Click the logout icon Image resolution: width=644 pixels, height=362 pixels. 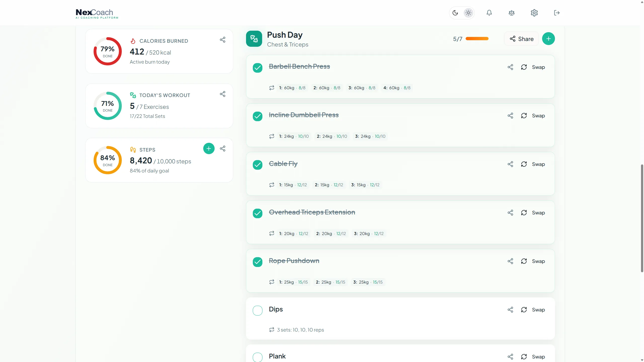557,13
